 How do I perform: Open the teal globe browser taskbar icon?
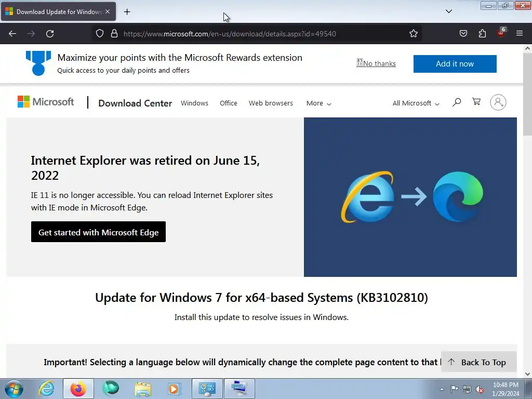coord(111,389)
